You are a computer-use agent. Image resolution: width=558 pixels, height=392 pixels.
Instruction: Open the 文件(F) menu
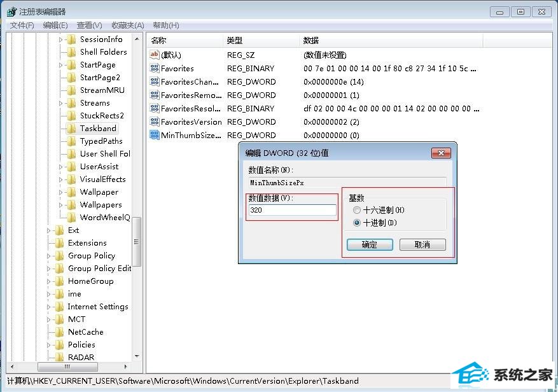click(x=22, y=25)
